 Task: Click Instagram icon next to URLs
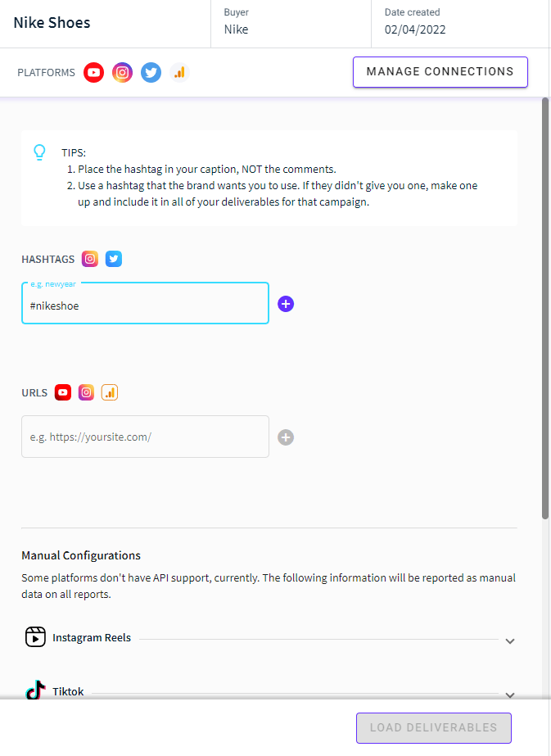point(86,392)
